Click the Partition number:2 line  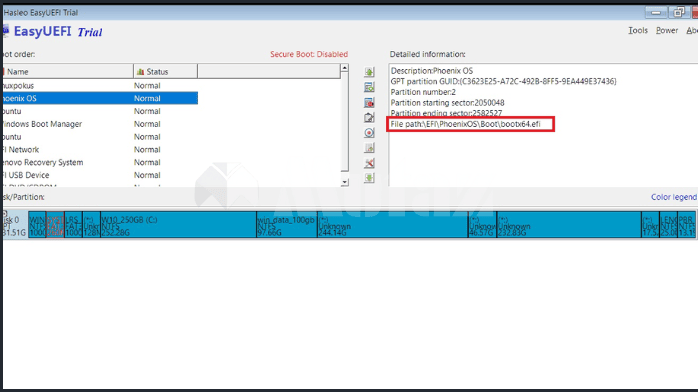point(423,92)
